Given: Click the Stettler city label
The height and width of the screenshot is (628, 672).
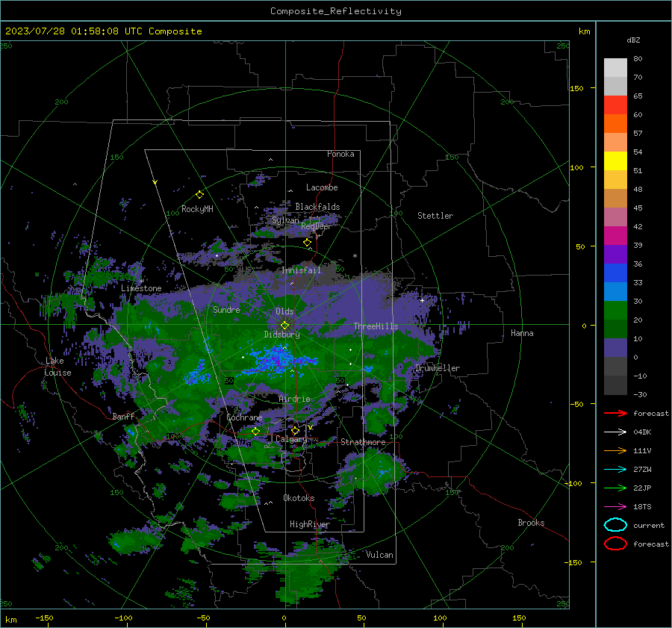Looking at the screenshot, I should pos(435,216).
